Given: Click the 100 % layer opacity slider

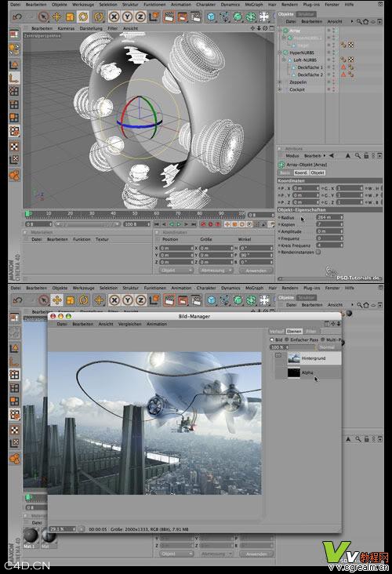Looking at the screenshot, I should coord(292,347).
